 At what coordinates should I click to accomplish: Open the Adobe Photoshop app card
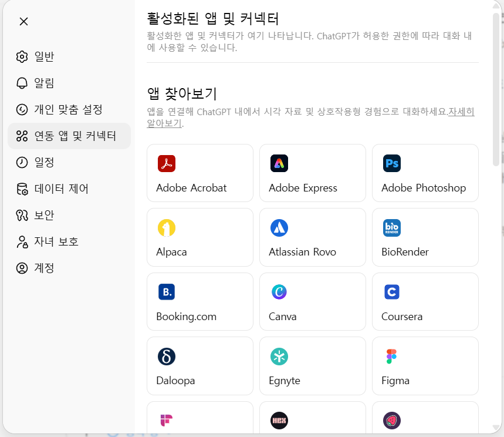point(425,173)
